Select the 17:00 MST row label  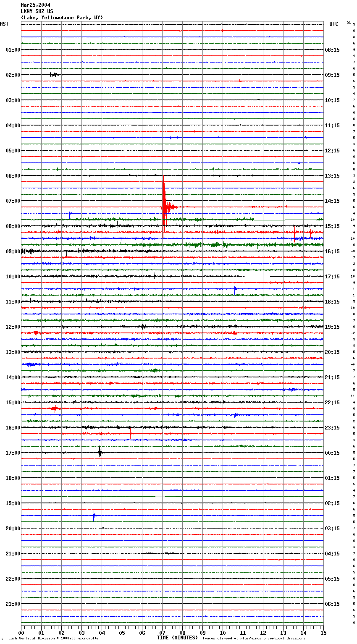pyautogui.click(x=13, y=453)
